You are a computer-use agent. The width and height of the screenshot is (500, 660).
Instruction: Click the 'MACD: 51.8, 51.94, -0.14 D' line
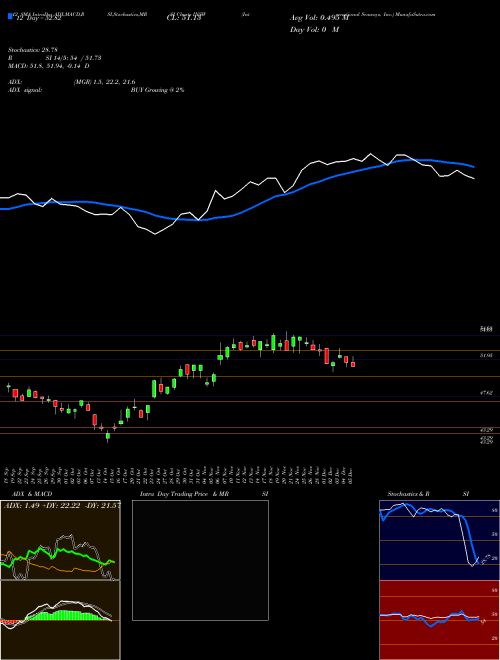48,66
